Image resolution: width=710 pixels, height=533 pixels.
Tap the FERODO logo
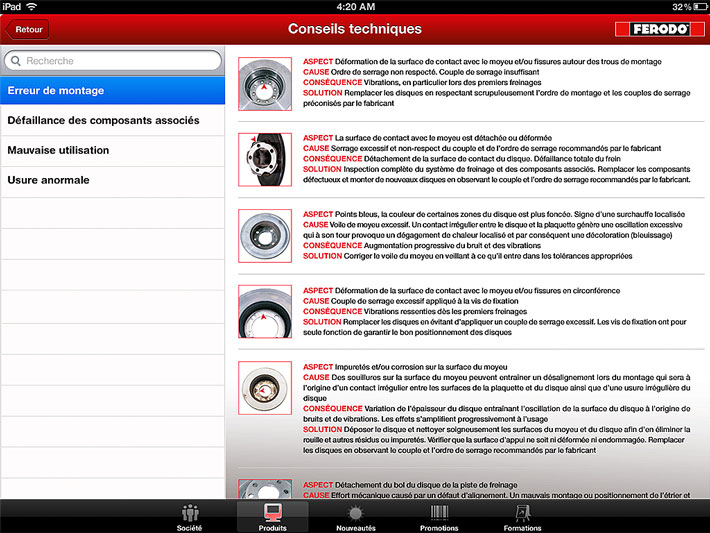coord(660,29)
